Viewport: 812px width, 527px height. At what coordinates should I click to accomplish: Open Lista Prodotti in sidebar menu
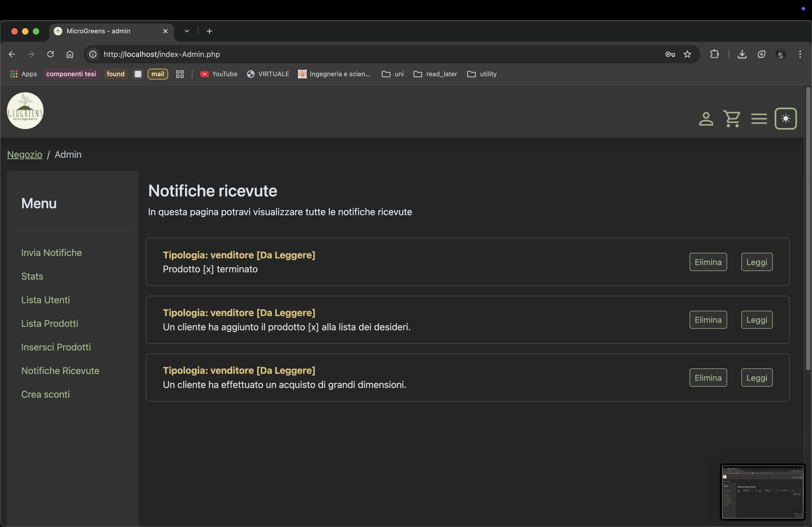49,323
